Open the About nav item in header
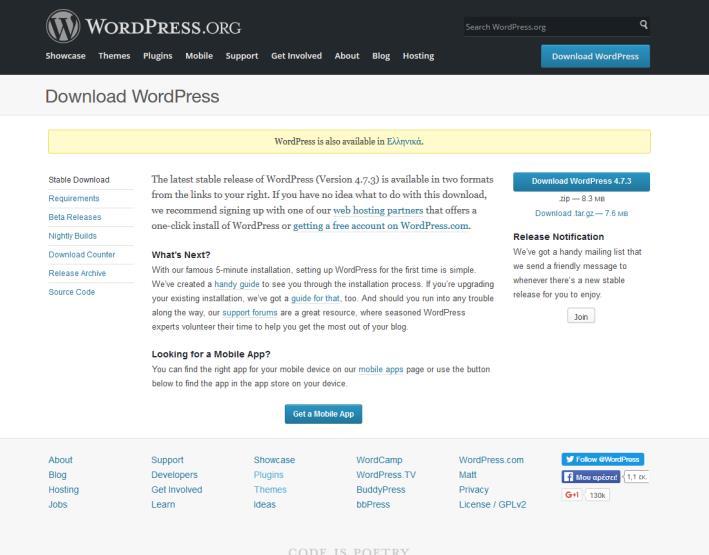Image resolution: width=709 pixels, height=555 pixels. 347,56
